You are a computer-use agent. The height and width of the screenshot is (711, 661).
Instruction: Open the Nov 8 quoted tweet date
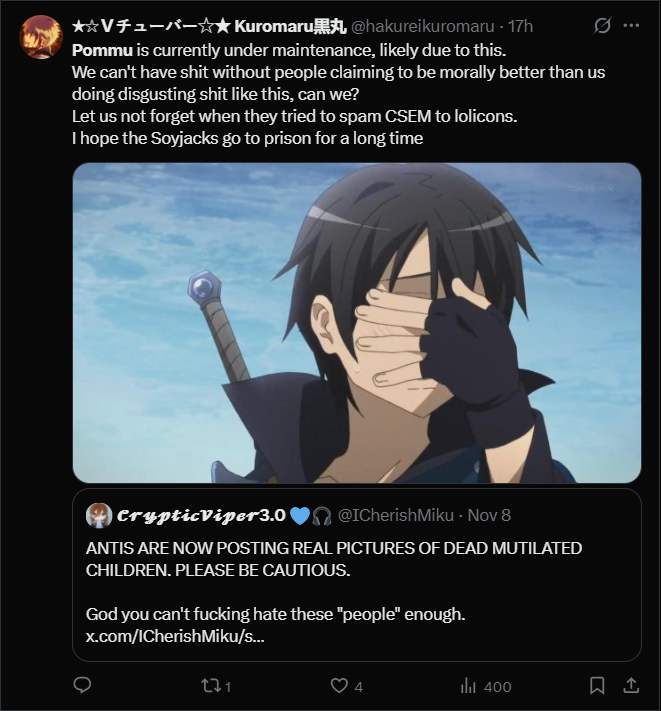click(x=489, y=516)
